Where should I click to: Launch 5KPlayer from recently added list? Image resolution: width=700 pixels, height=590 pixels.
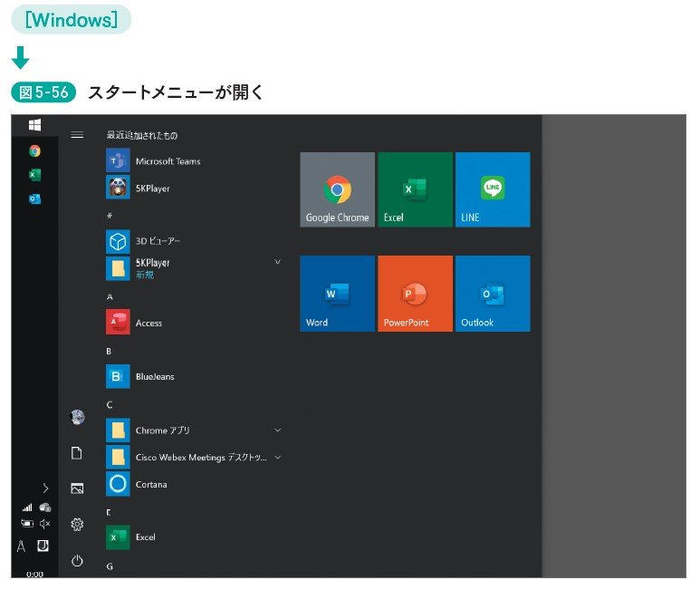coord(194,188)
